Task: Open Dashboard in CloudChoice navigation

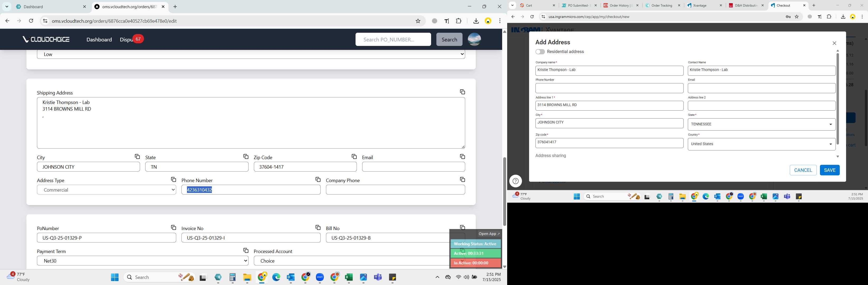Action: pos(99,39)
